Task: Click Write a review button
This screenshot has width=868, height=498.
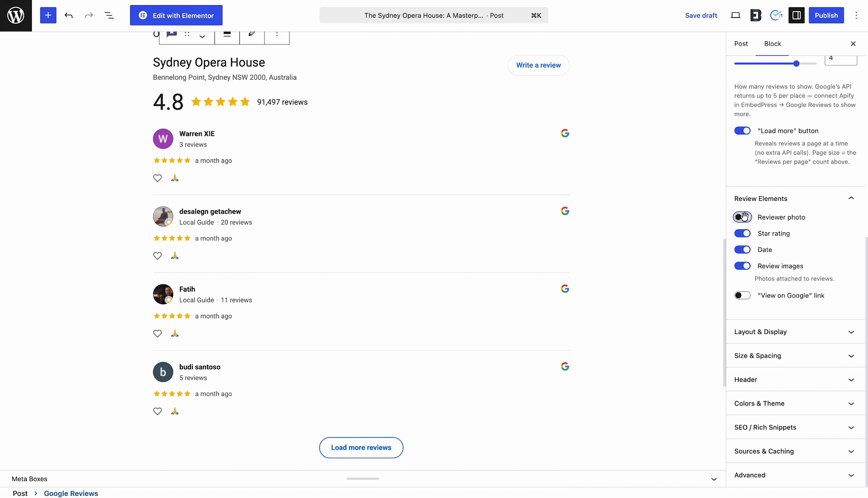Action: 538,65
